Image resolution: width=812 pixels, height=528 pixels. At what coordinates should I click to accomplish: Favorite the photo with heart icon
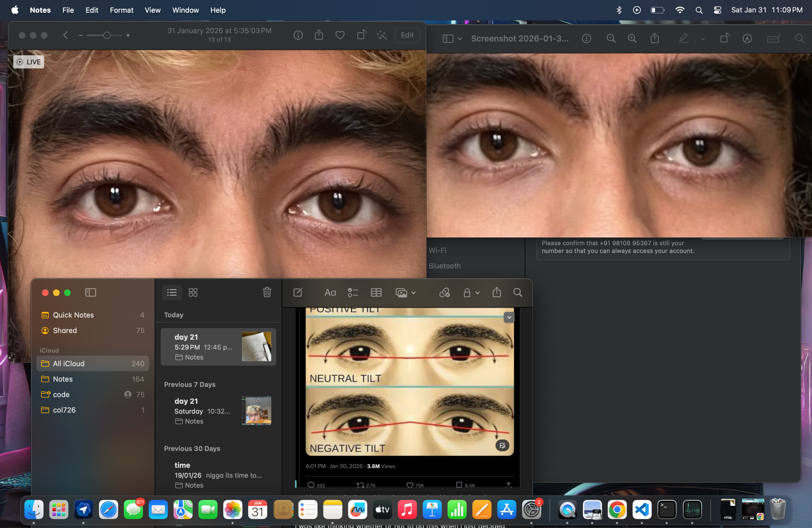(340, 35)
